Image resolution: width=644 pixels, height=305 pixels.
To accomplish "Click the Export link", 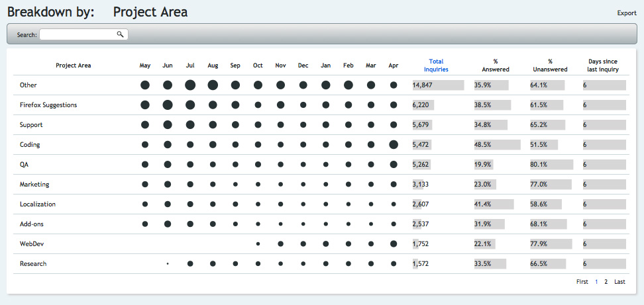I will click(x=626, y=13).
